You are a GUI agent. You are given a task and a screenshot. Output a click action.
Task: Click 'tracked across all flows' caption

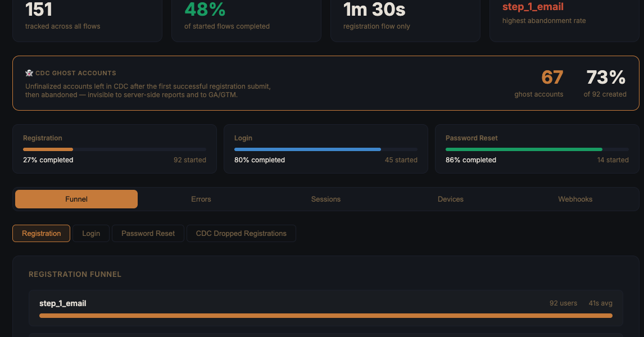coord(62,26)
